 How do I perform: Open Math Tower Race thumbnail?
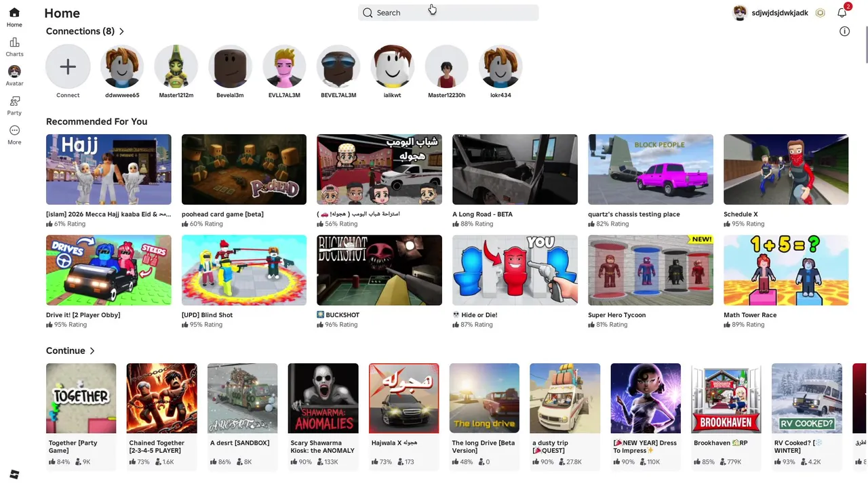786,270
